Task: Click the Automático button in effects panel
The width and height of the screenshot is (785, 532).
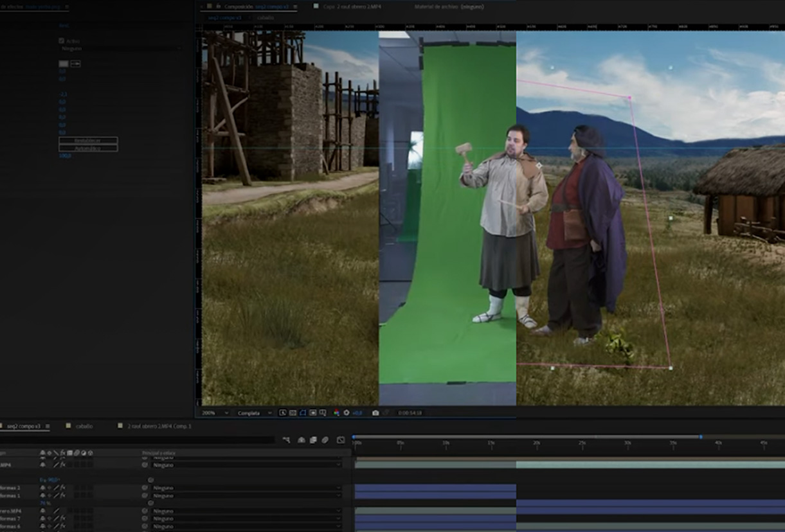Action: 88,148
